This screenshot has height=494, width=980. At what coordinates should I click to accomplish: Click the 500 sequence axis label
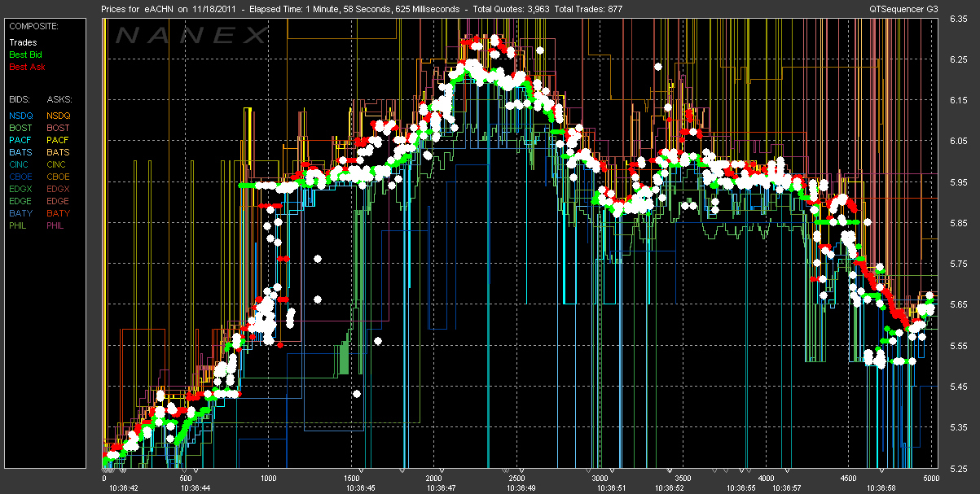tap(186, 478)
